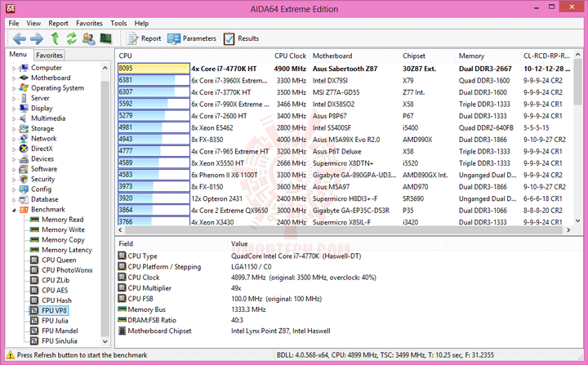The image size is (588, 365).
Task: Open the FPU SinJulia benchmark
Action: pos(60,341)
